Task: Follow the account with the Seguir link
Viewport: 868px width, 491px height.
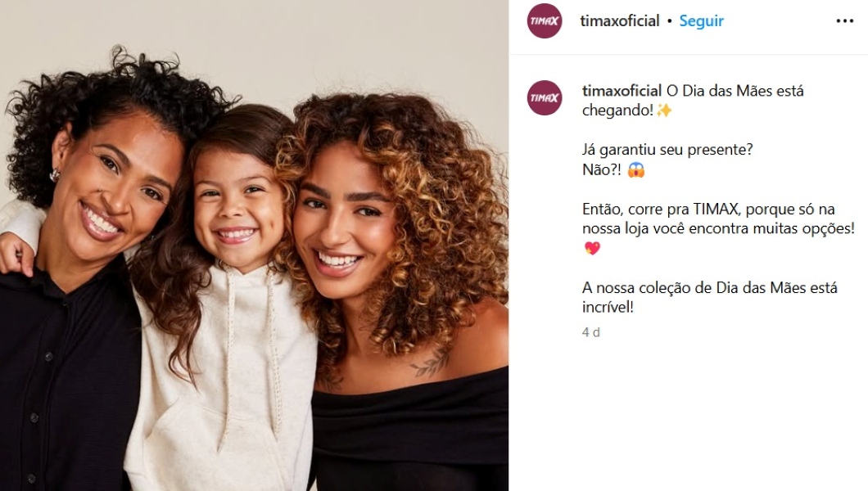Action: point(702,21)
